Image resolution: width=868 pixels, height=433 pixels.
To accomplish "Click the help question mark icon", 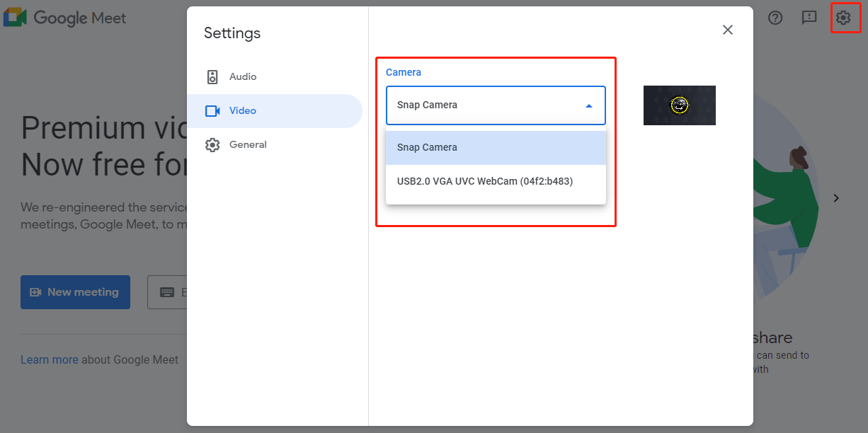I will [775, 18].
